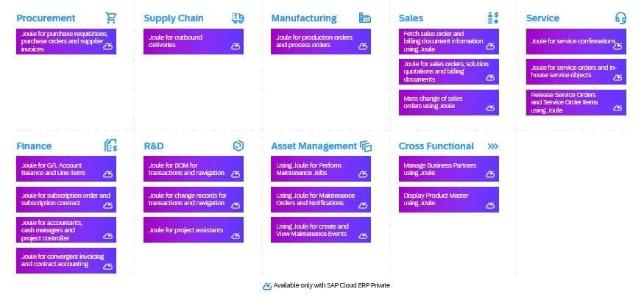The width and height of the screenshot is (644, 300).
Task: Click the R&D hexagon icon
Action: (x=238, y=146)
